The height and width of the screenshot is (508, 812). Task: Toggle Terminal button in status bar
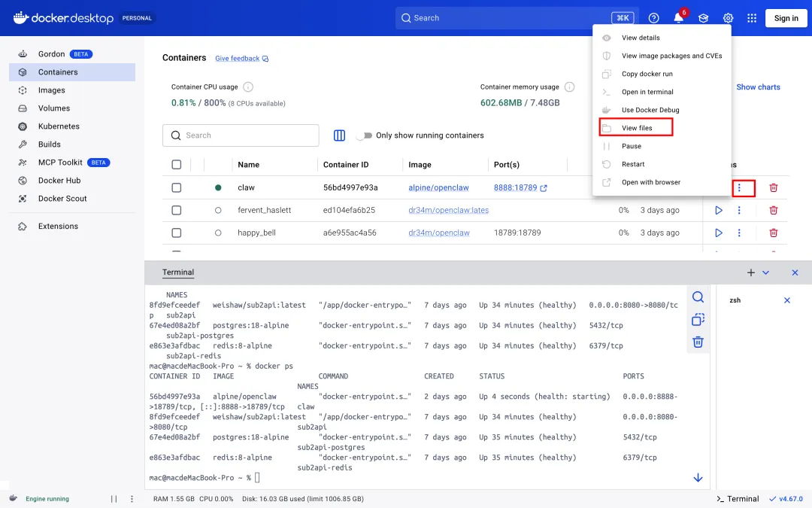pyautogui.click(x=738, y=499)
